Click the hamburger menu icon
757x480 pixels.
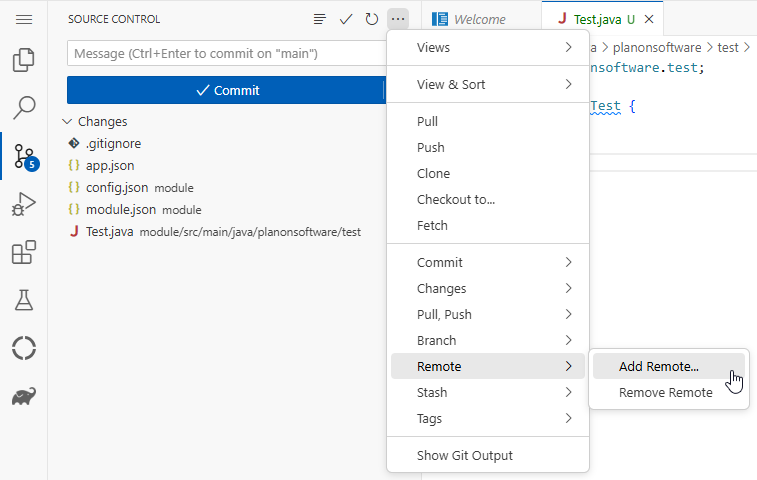(x=24, y=19)
